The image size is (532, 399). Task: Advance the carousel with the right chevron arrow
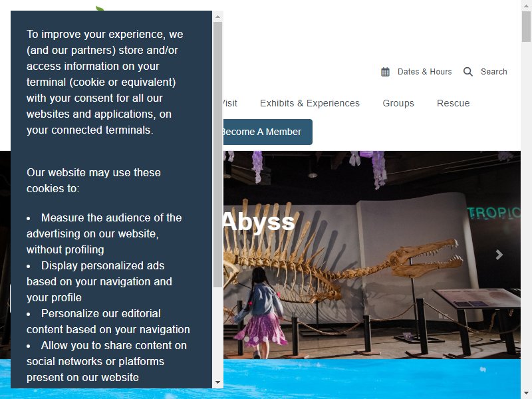tap(499, 255)
